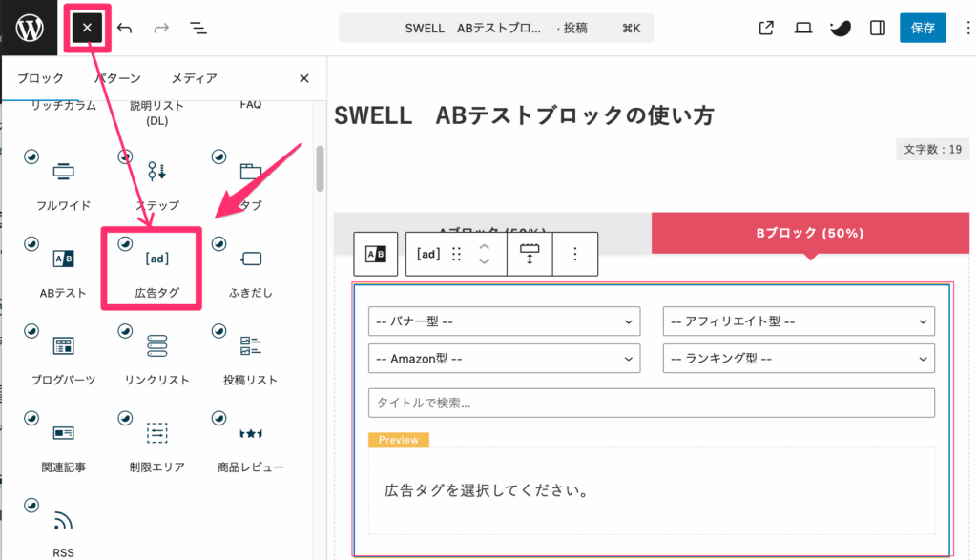Viewport: 977px width, 560px height.
Task: Click the SWELL swallow icon in top bar
Action: [x=840, y=29]
